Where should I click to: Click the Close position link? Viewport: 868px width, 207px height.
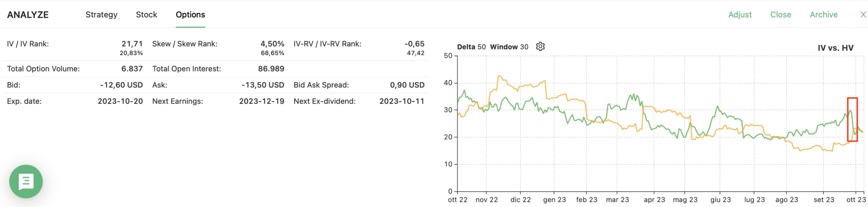click(x=780, y=14)
